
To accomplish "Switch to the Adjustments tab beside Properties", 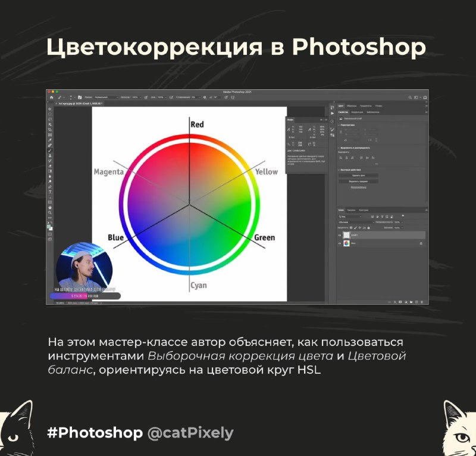I will point(357,112).
